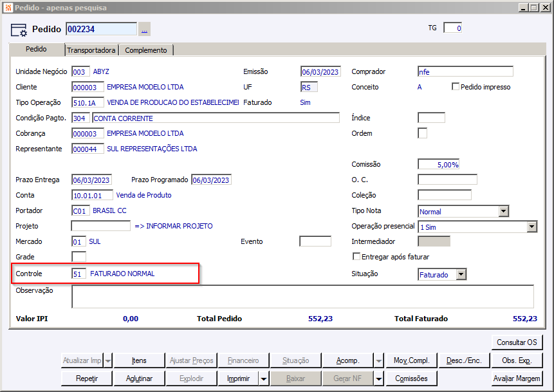Switch to the Transportadora tab

coord(91,50)
